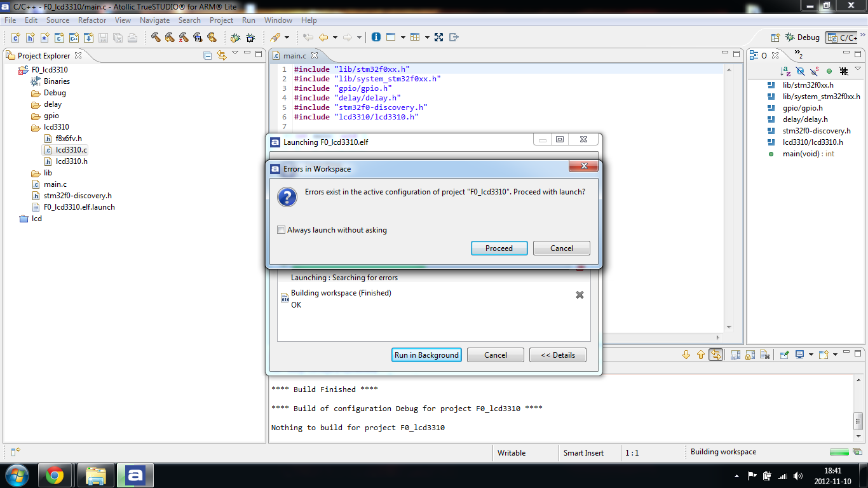Click the Build hammer icon in the toolbar
Image resolution: width=868 pixels, height=488 pixels.
156,37
